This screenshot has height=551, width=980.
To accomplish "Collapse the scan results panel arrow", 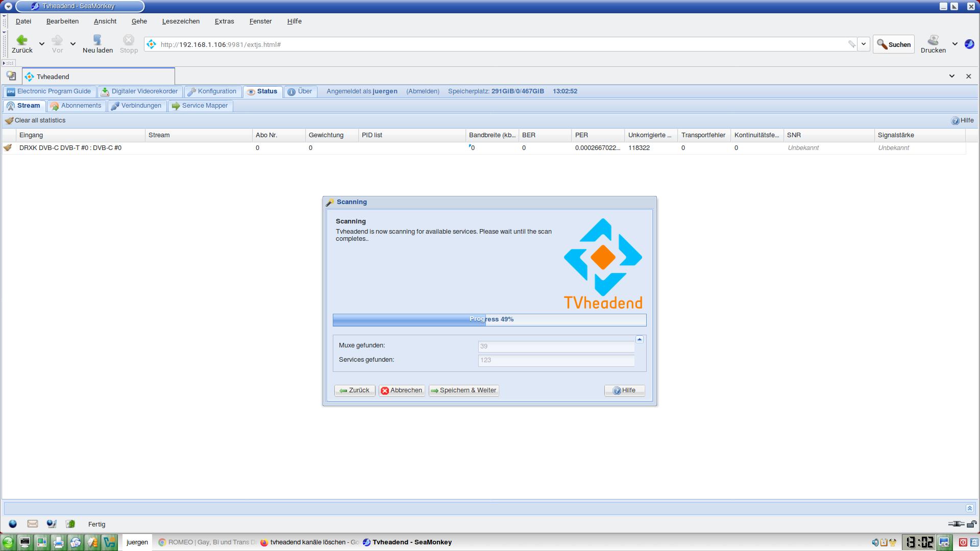I will tap(640, 339).
